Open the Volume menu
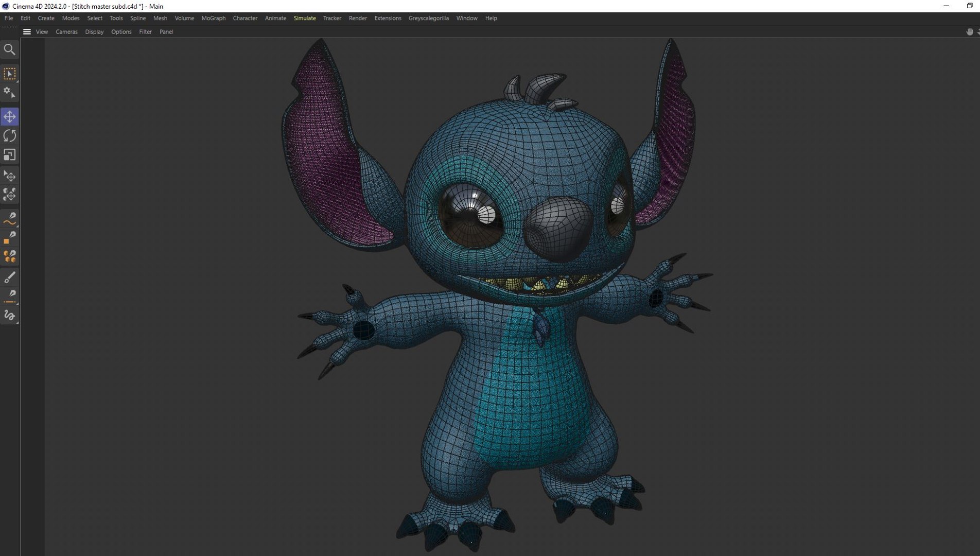The image size is (980, 556). (184, 18)
